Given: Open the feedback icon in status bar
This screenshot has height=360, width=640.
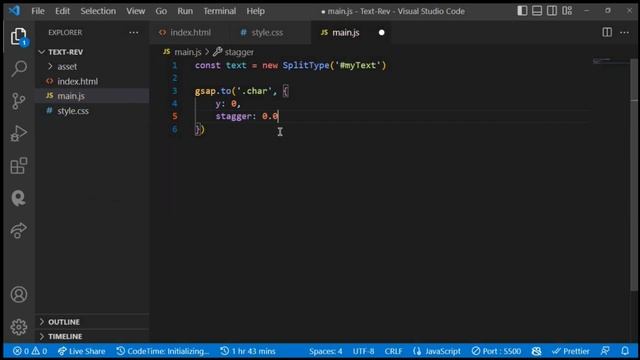Looking at the screenshot, I should coord(605,351).
